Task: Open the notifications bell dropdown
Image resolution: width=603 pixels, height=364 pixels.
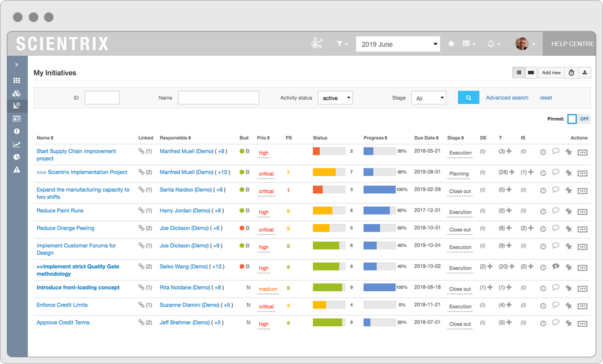Action: 494,44
